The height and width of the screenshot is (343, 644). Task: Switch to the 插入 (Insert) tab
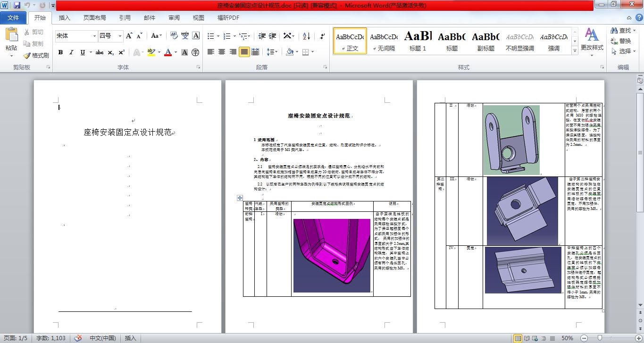[64, 18]
